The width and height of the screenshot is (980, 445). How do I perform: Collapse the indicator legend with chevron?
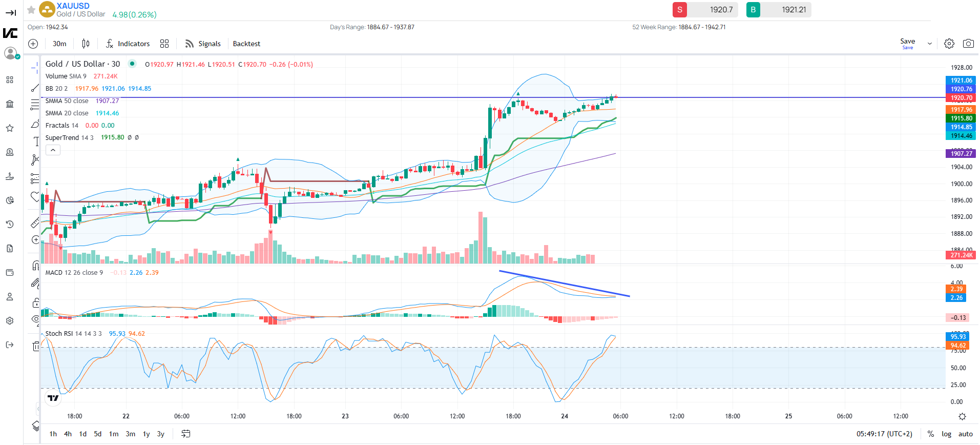click(53, 150)
